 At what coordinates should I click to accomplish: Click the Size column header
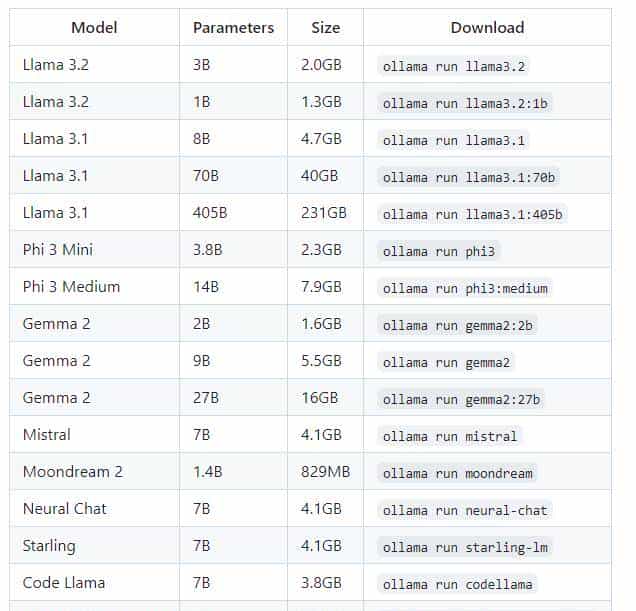(325, 28)
